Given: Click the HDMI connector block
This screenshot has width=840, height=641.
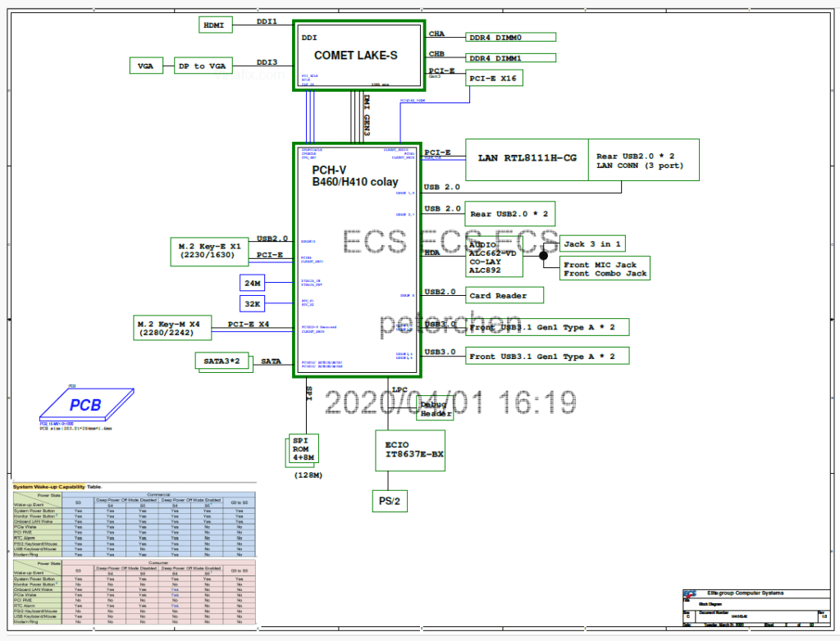Looking at the screenshot, I should 214,25.
